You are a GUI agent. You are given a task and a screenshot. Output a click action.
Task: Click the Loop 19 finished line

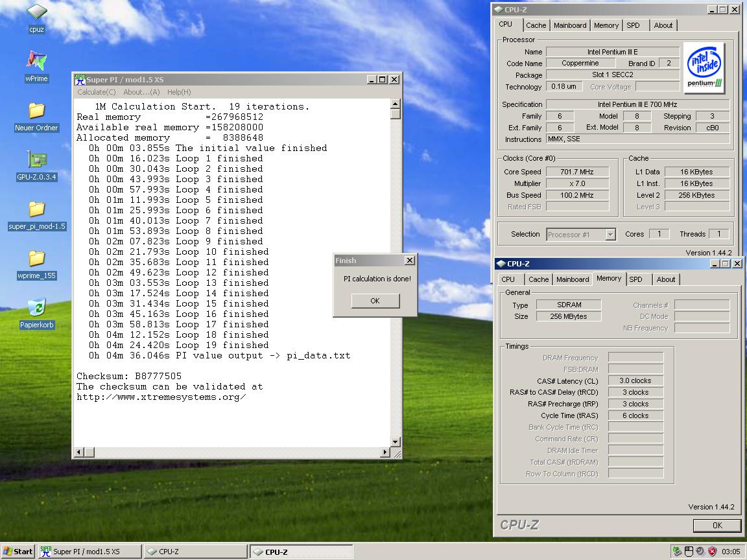[x=178, y=345]
